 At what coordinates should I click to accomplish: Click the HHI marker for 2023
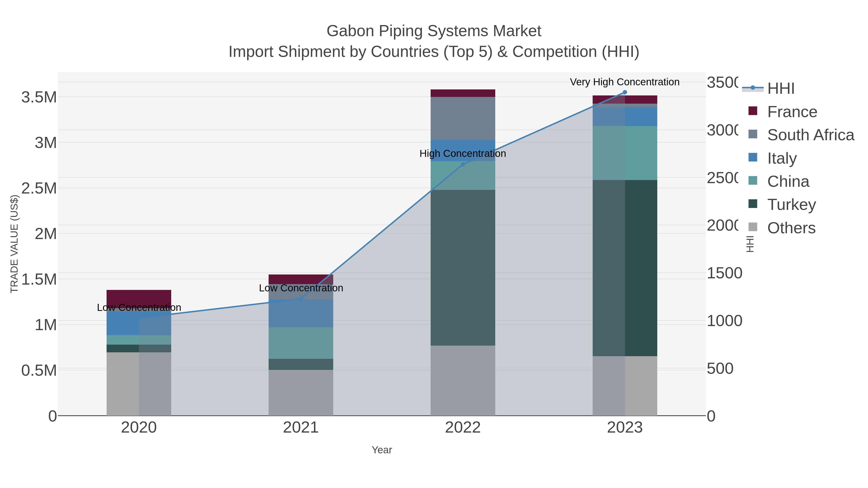pos(625,92)
